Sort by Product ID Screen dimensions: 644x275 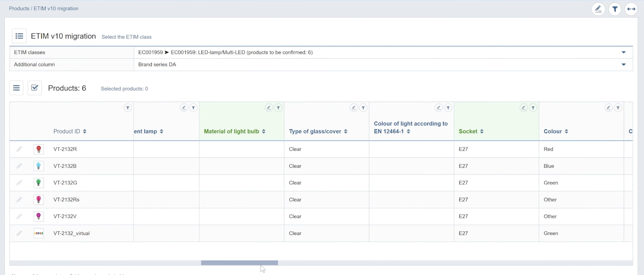(x=84, y=131)
